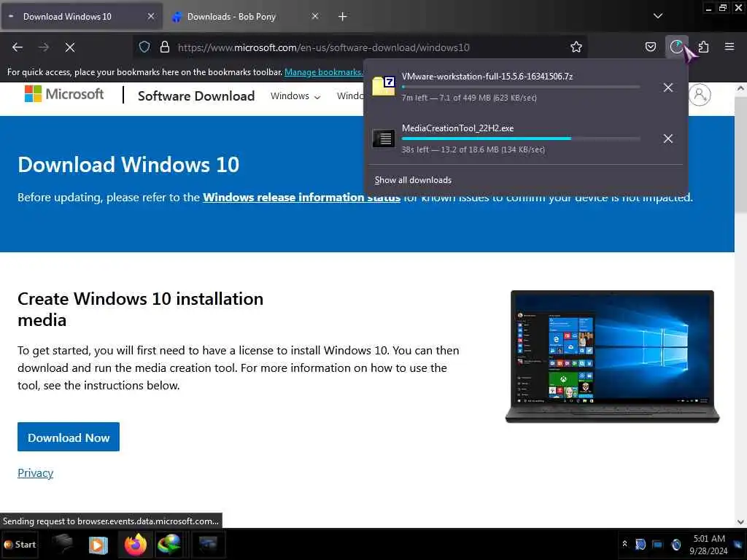Open the dark computer icon next to Start

pyautogui.click(x=63, y=543)
